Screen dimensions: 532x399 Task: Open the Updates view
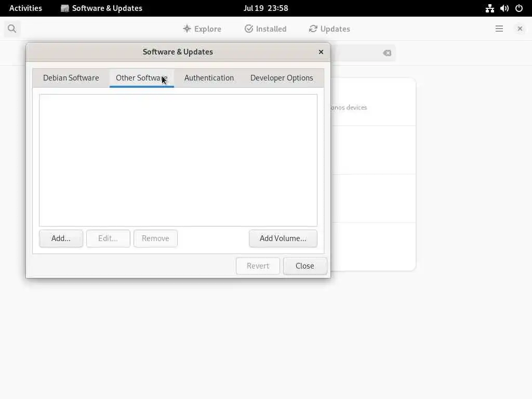point(329,29)
